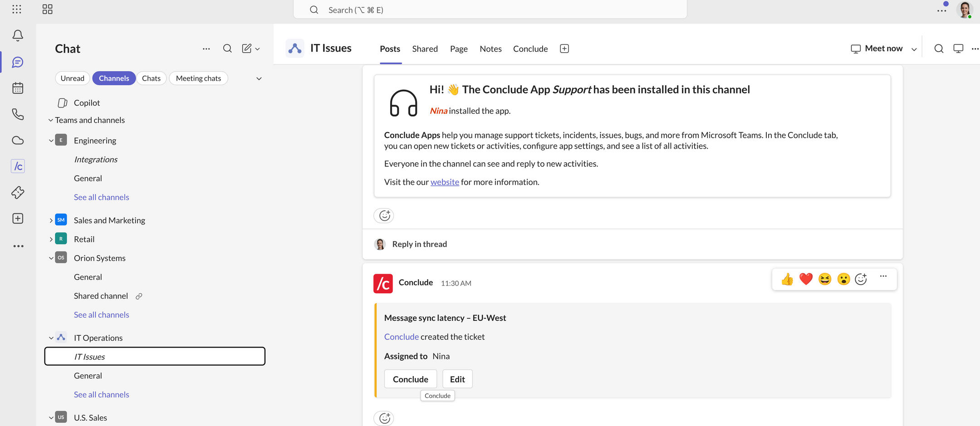Click the Edit button on ticket
Image resolution: width=980 pixels, height=426 pixels.
pyautogui.click(x=457, y=379)
